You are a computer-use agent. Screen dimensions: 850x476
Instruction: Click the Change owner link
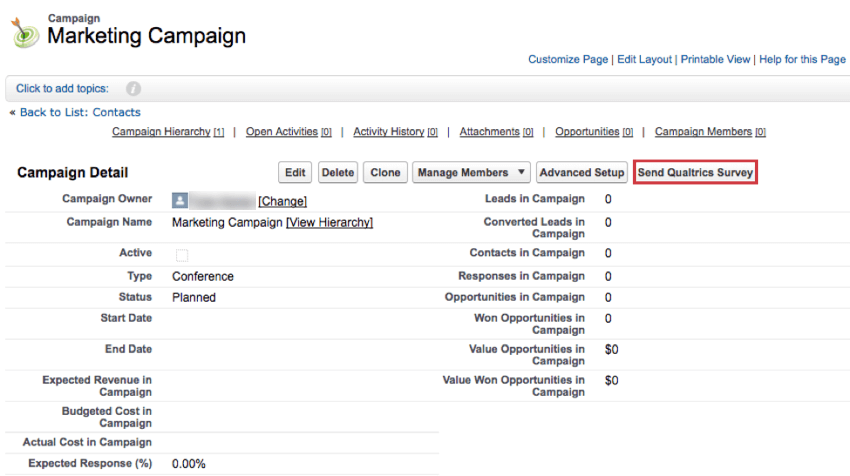pyautogui.click(x=282, y=201)
